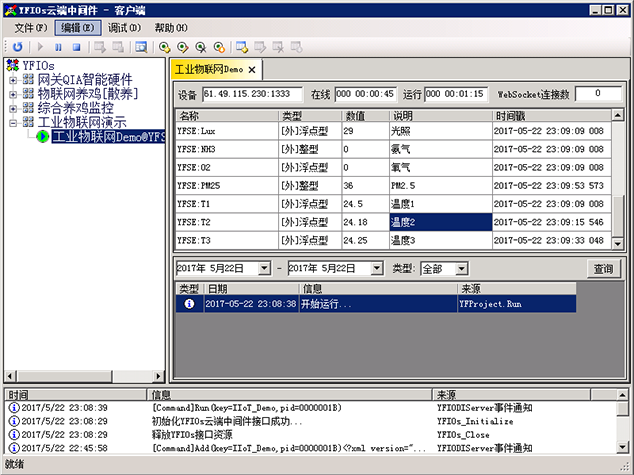This screenshot has width=634, height=475.
Task: Click the 查询 button
Action: click(x=604, y=269)
